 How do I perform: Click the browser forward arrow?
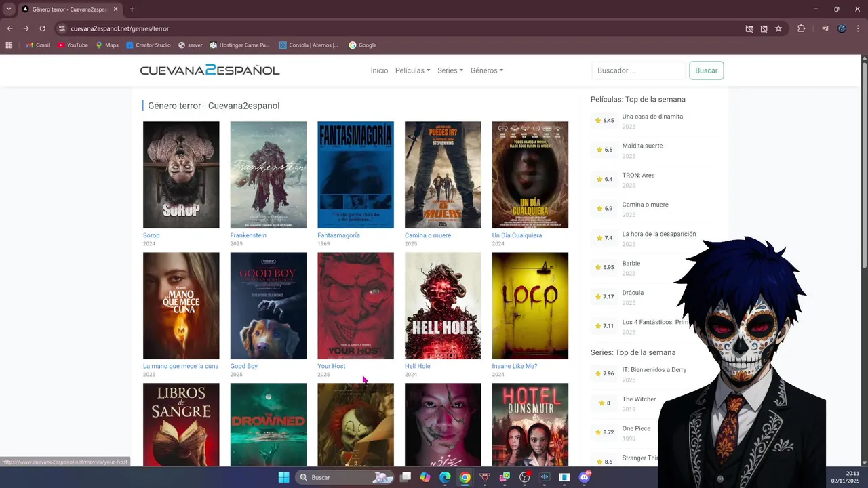pos(26,28)
